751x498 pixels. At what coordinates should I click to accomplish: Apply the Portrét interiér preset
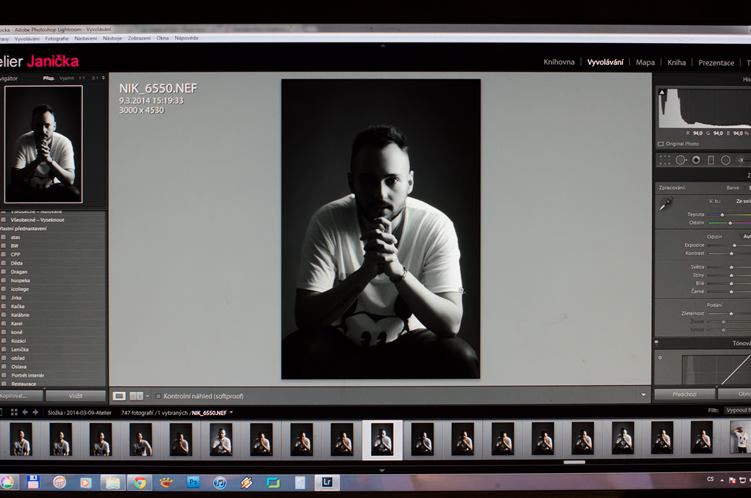click(27, 375)
